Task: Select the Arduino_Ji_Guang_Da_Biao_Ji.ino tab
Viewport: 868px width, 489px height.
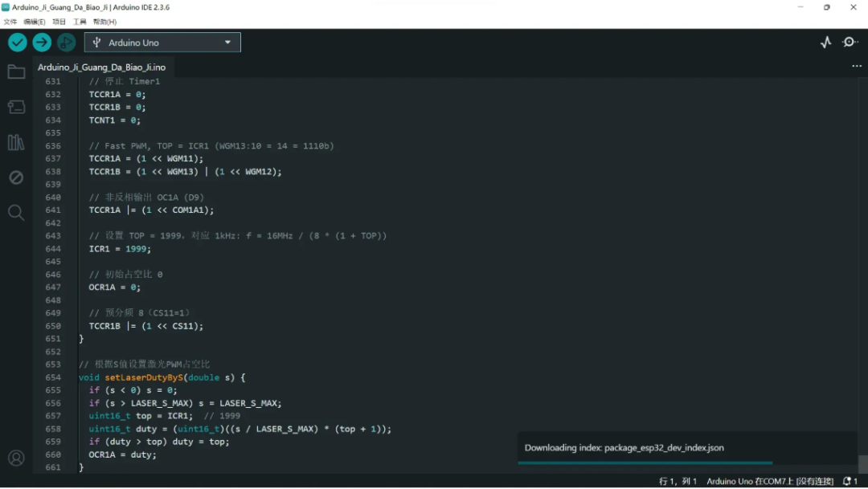Action: (101, 67)
